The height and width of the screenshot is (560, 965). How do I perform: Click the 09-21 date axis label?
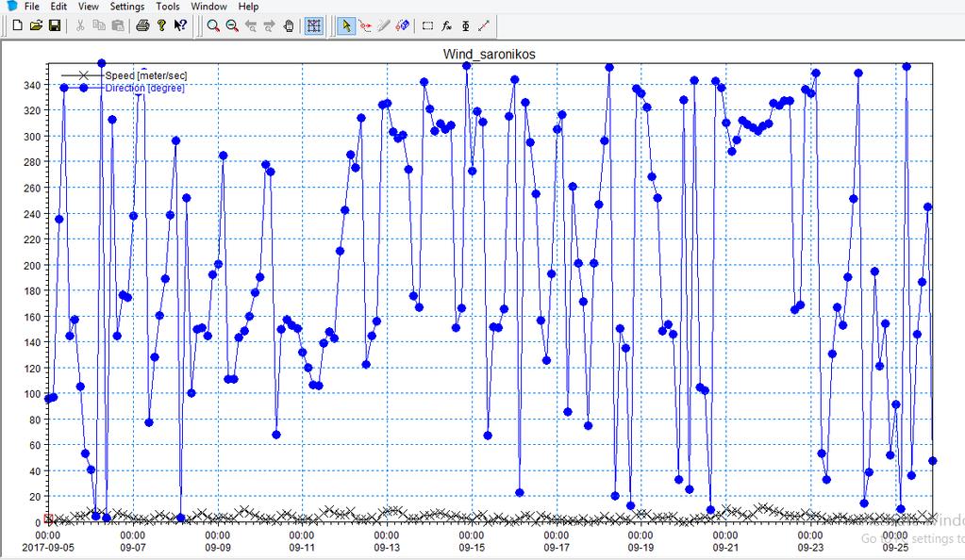[x=725, y=547]
